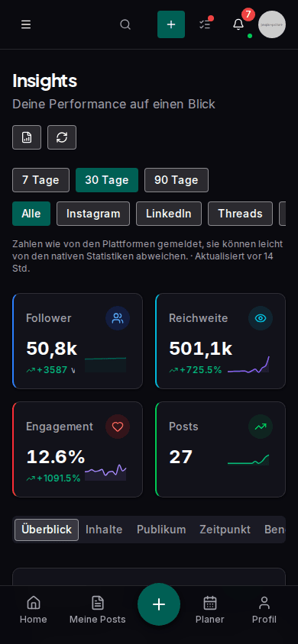
Task: Click the Reichweite eye icon
Action: (261, 318)
